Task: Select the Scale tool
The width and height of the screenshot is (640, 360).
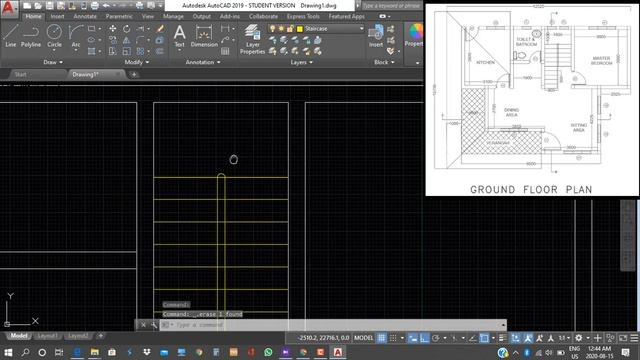Action: point(127,51)
